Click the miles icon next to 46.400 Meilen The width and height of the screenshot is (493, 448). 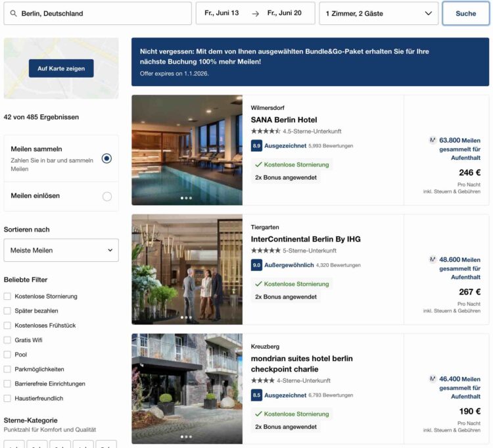click(x=433, y=378)
